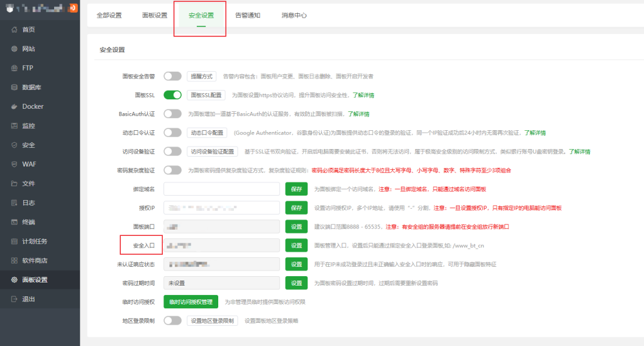Click 设置 for 密码过期时间
This screenshot has width=644, height=346.
tap(297, 283)
